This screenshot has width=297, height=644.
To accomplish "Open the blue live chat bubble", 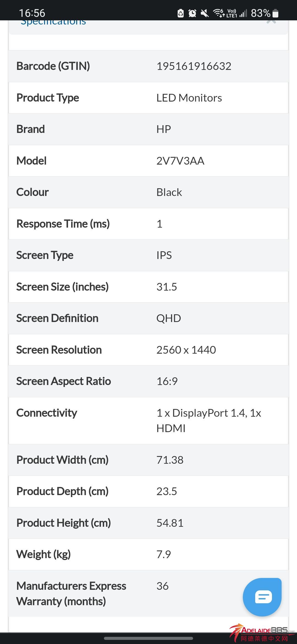I will pos(262,597).
